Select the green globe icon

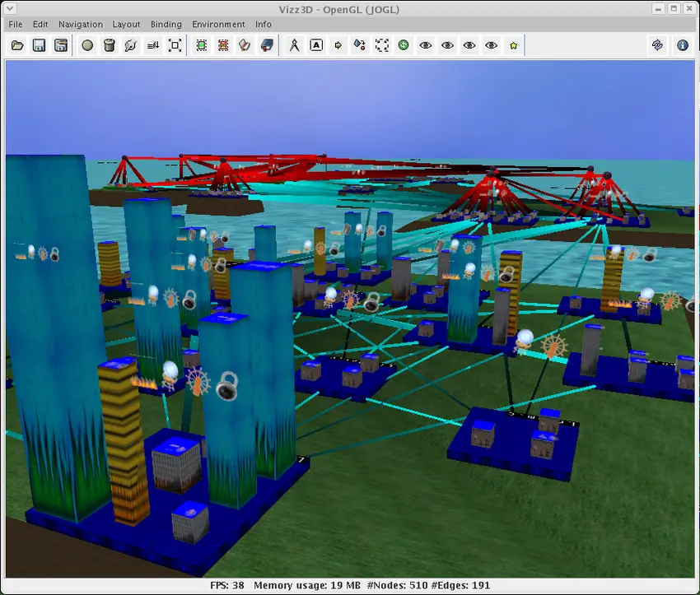click(403, 45)
